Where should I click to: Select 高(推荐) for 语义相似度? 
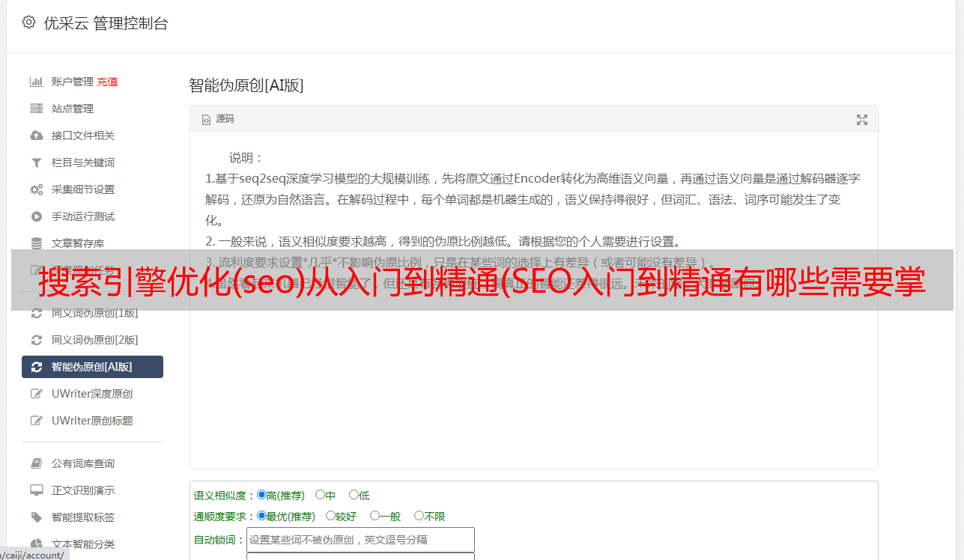pos(261,495)
